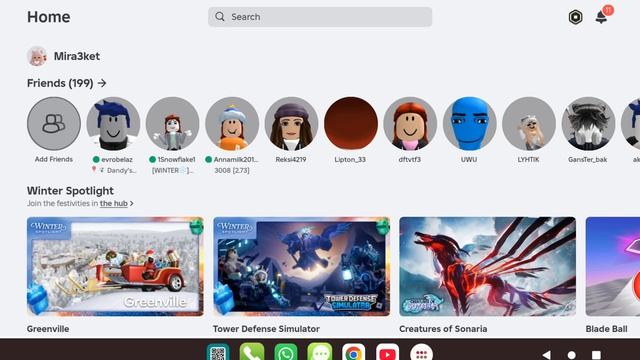Open the Mira3ket username
Screen dimensions: 640x360
tap(77, 56)
